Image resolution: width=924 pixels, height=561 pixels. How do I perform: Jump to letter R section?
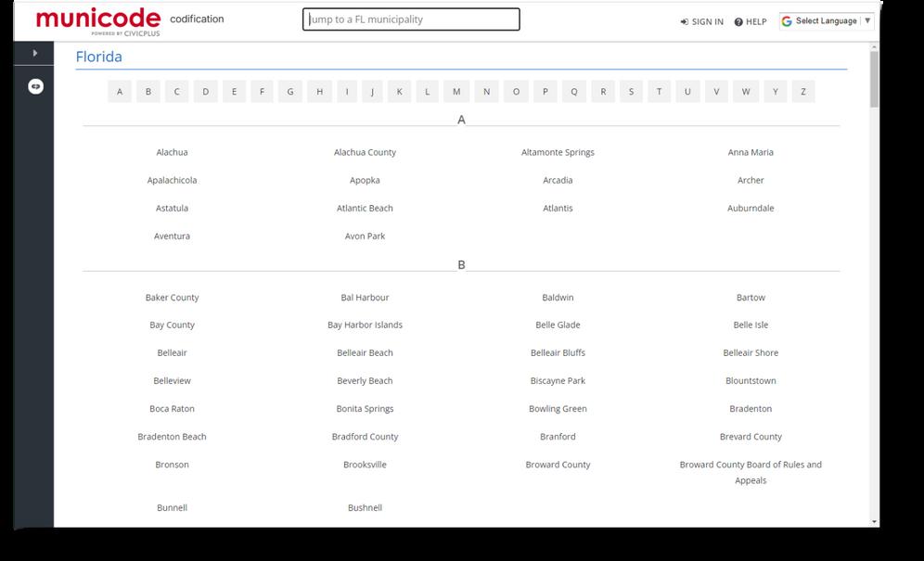(603, 92)
